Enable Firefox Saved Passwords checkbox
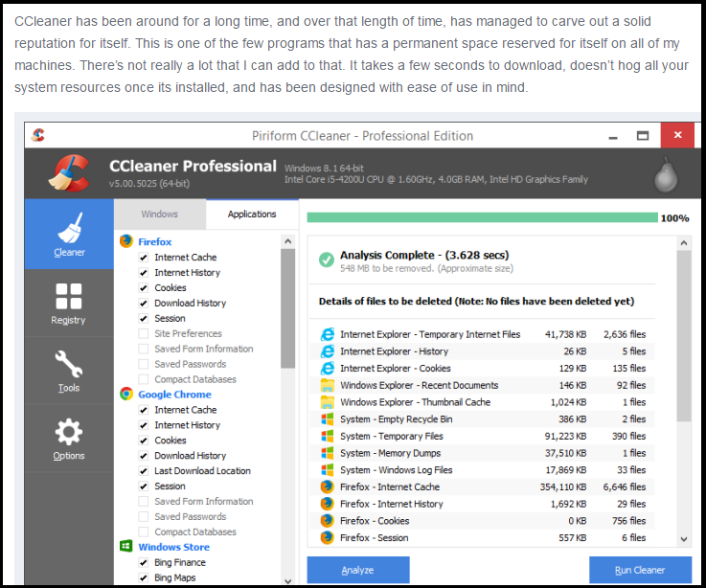This screenshot has height=588, width=706. point(144,364)
